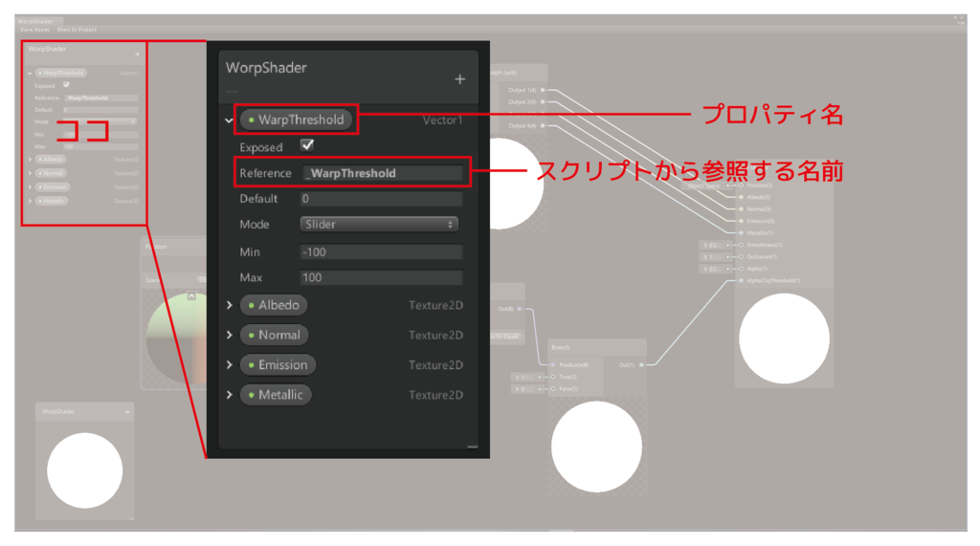Click the Output 1(4) port on sub graph node
Viewport: 980px width, 546px height.
[x=543, y=90]
